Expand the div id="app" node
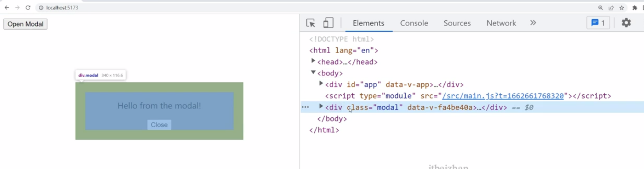This screenshot has width=644, height=169. [321, 83]
